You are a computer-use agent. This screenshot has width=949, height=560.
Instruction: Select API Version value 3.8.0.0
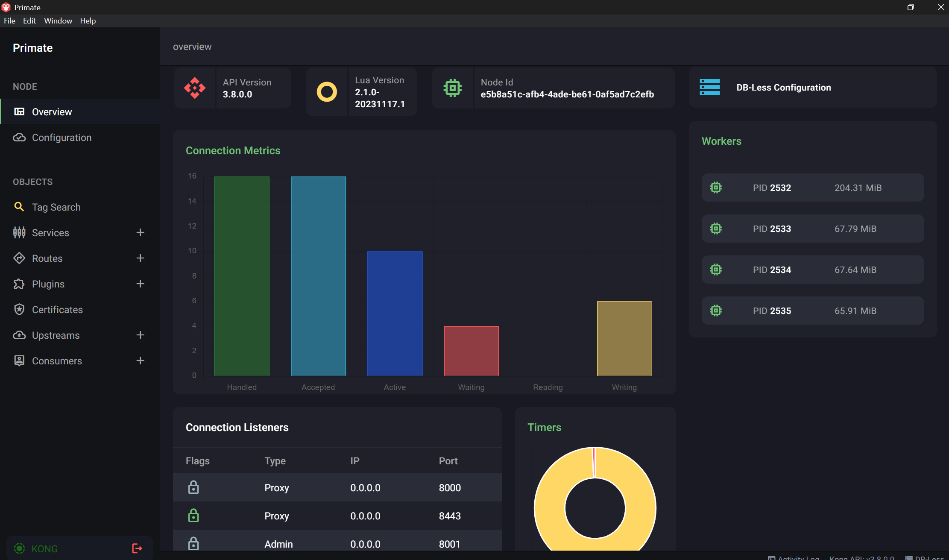click(x=237, y=94)
